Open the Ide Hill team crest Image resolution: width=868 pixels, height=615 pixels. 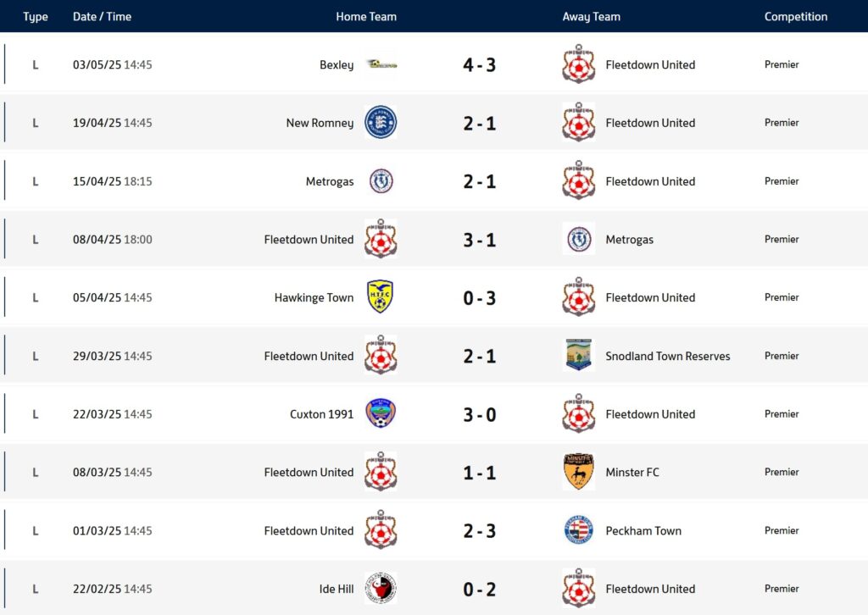(x=381, y=588)
